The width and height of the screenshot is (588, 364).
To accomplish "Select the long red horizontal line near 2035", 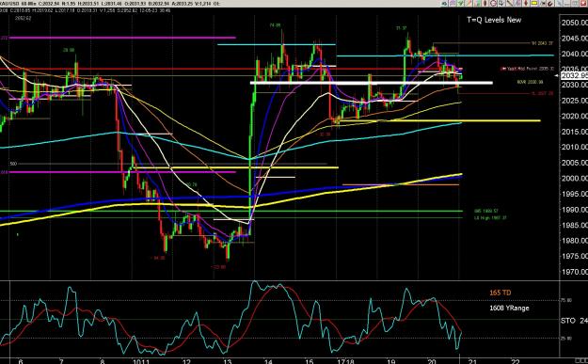I will point(231,69).
